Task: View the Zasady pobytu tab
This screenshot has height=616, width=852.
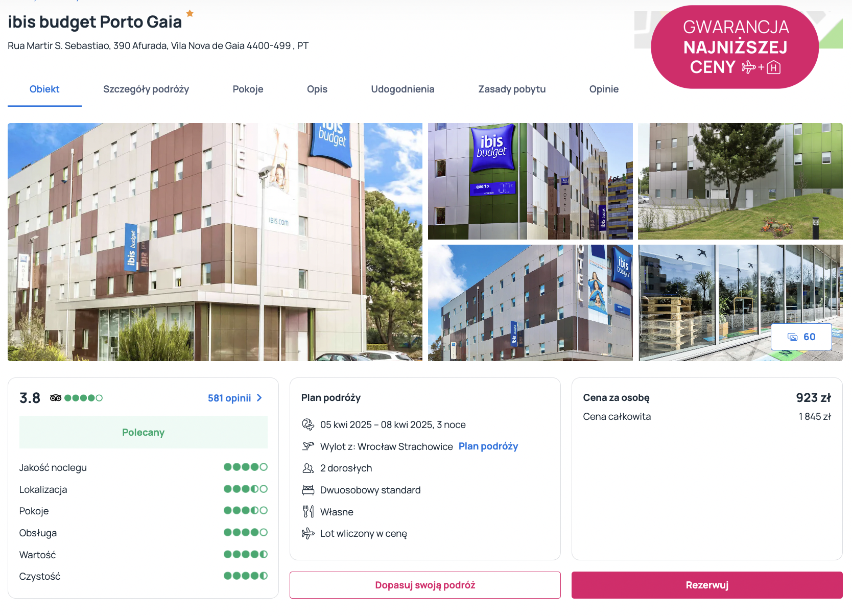Action: (x=512, y=89)
